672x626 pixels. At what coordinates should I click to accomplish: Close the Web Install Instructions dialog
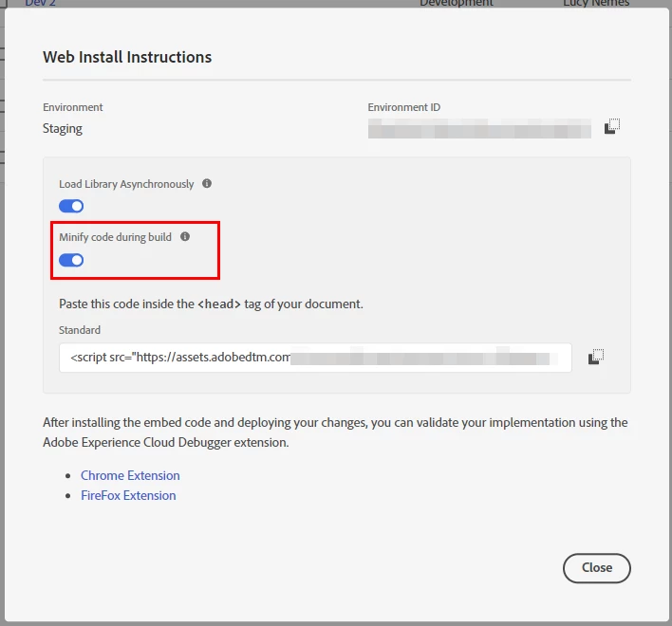tap(597, 568)
